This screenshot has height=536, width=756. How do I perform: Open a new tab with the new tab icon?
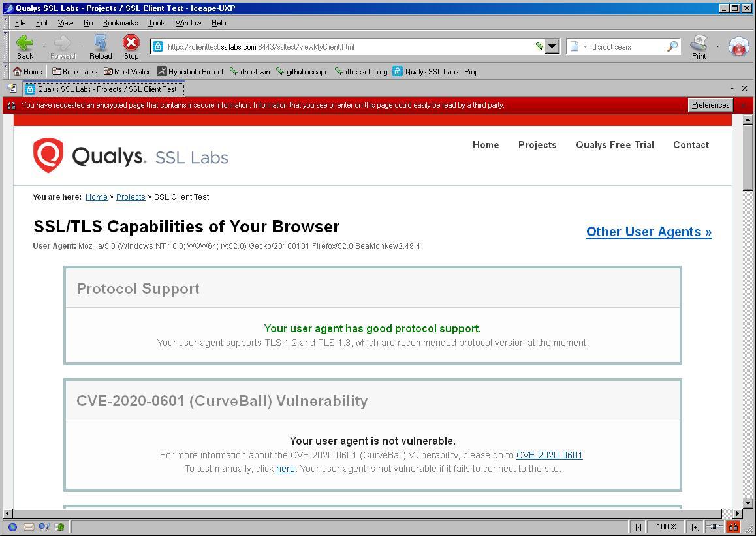(12, 89)
